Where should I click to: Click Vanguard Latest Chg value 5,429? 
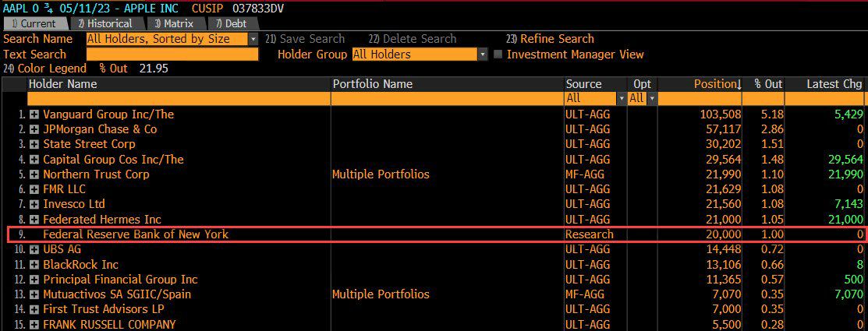(x=848, y=114)
